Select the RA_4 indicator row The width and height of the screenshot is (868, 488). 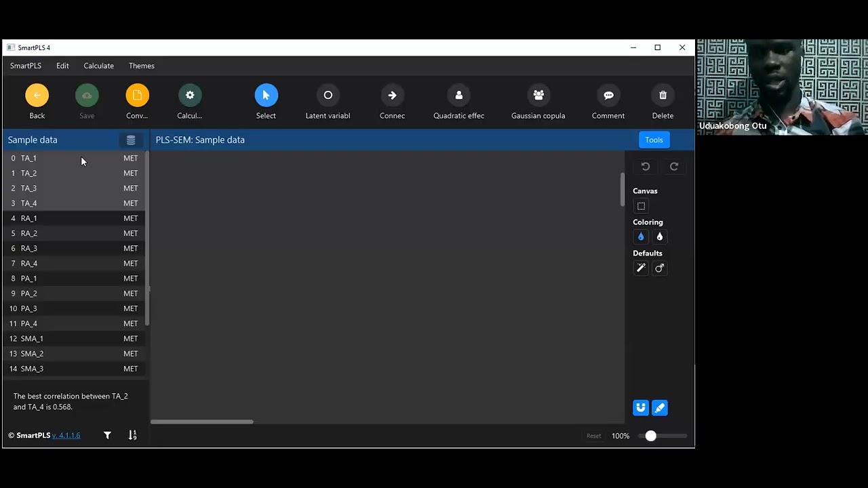(74, 263)
